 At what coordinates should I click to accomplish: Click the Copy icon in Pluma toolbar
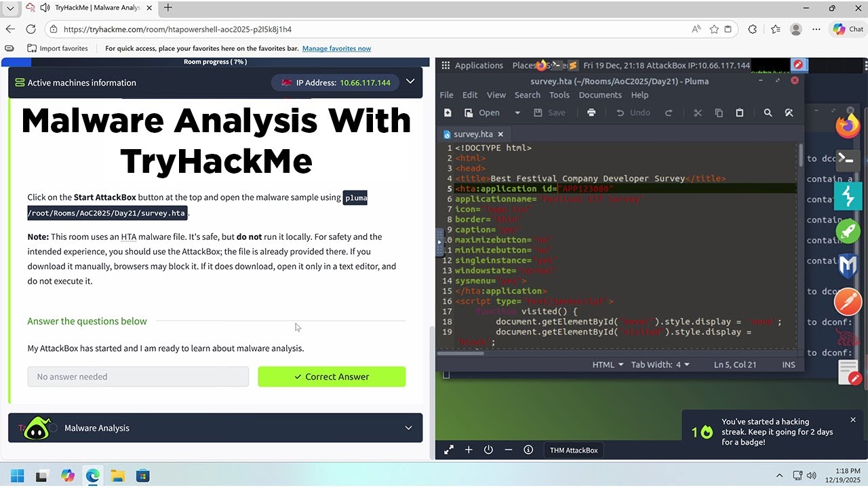click(719, 113)
